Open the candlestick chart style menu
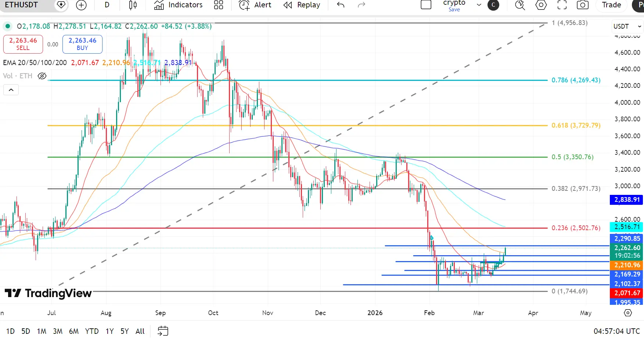The image size is (644, 339). (x=133, y=5)
